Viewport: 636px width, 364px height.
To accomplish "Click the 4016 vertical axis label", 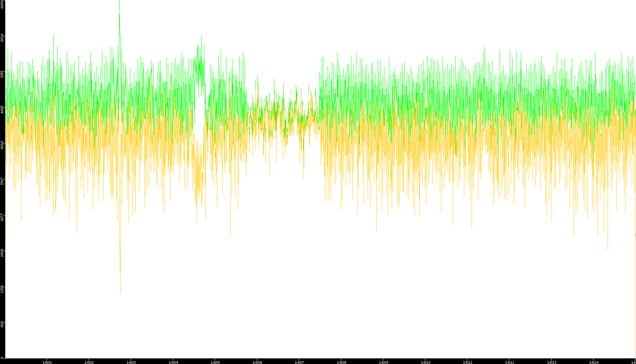I will pos(2,145).
